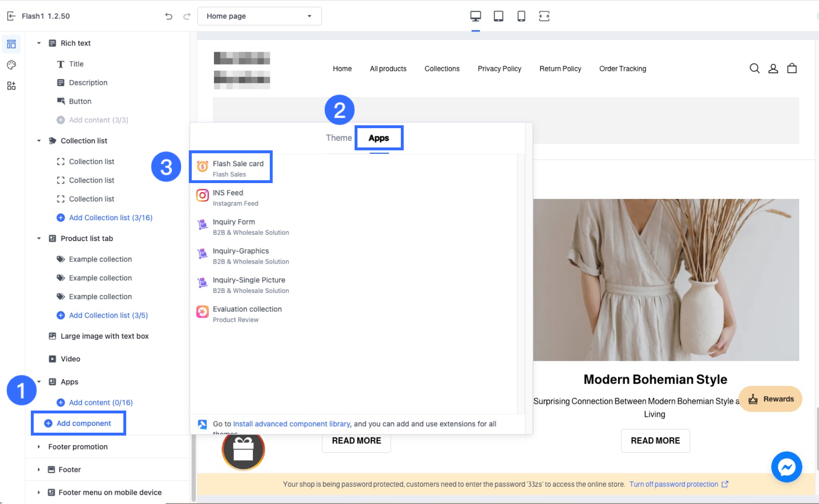819x504 pixels.
Task: Open the apps grid icon in sidebar
Action: point(12,86)
